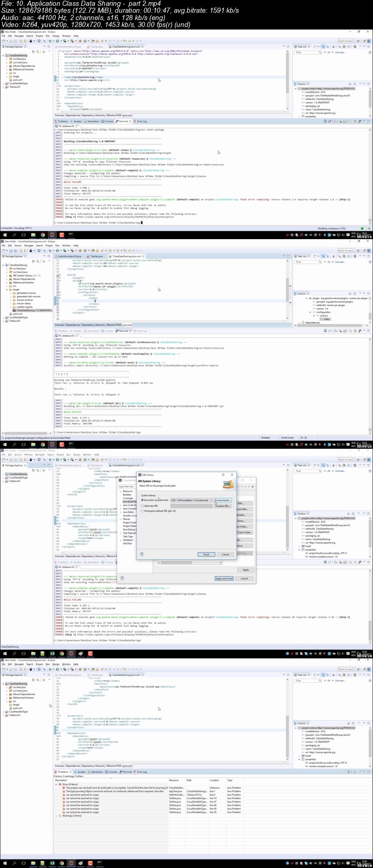This screenshot has height=868, width=373.
Task: Select Execution environment radio button
Action: tap(142, 500)
